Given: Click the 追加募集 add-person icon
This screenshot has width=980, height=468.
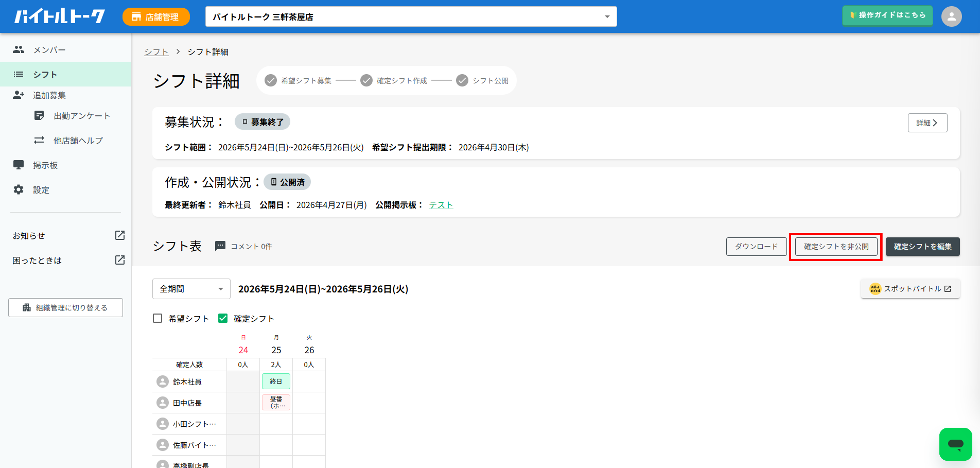Looking at the screenshot, I should click(x=18, y=95).
